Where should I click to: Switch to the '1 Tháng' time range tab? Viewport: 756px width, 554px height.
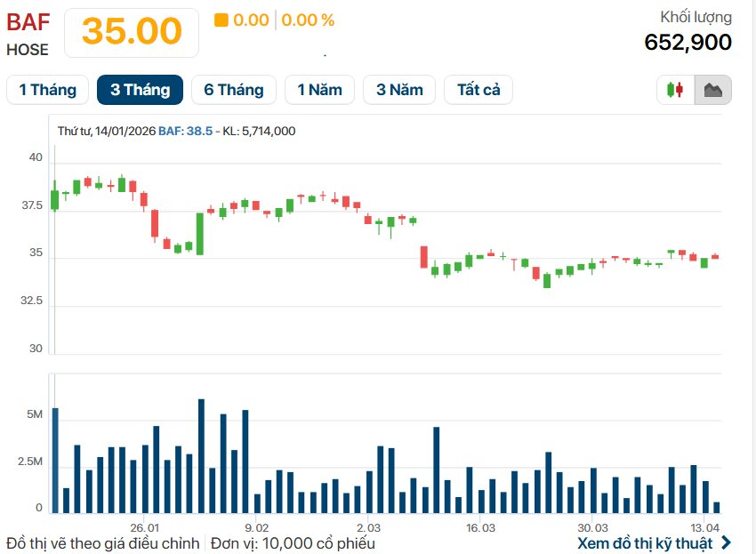point(46,89)
